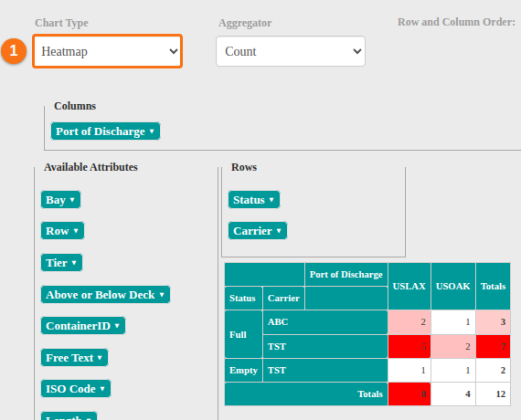Click the Full TST USOAK cell 2
The height and width of the screenshot is (420, 521).
pyautogui.click(x=453, y=346)
